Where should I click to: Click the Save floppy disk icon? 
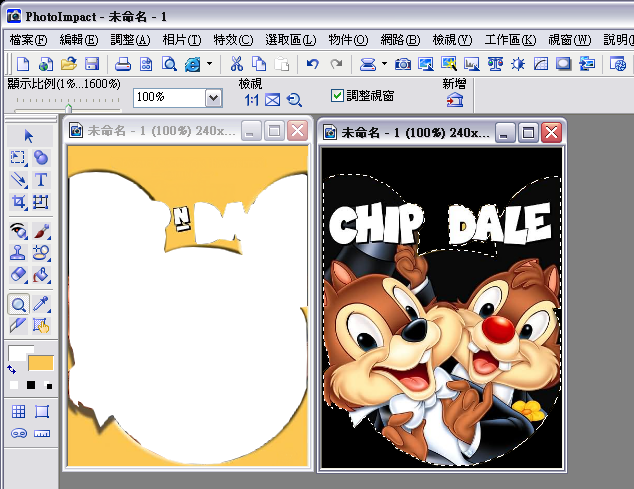tap(92, 64)
